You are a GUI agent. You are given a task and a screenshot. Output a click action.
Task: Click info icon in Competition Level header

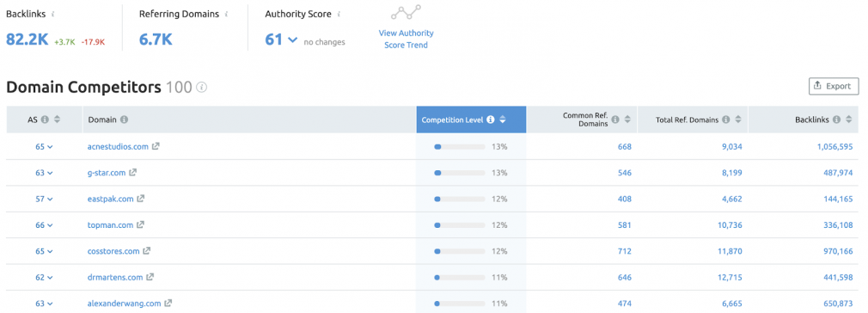tap(490, 120)
